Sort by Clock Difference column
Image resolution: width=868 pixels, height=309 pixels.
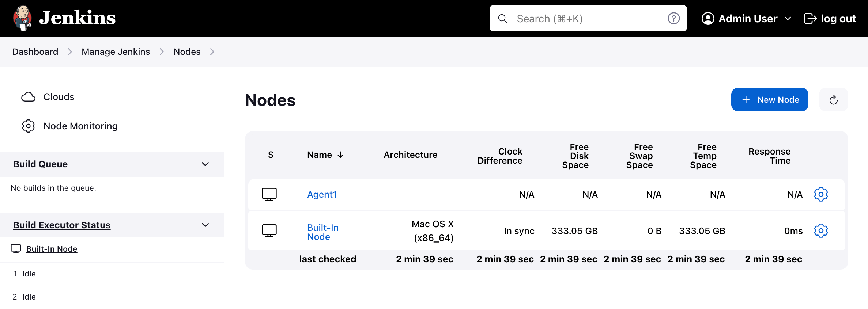500,156
